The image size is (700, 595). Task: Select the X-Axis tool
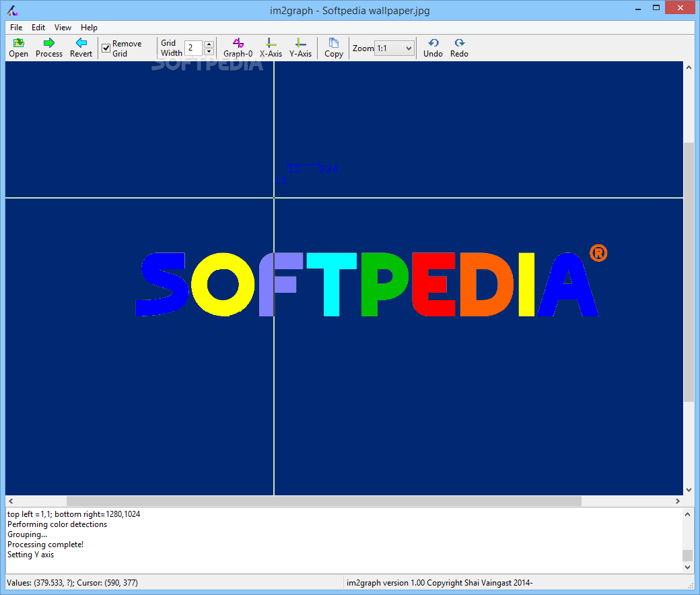pyautogui.click(x=271, y=48)
